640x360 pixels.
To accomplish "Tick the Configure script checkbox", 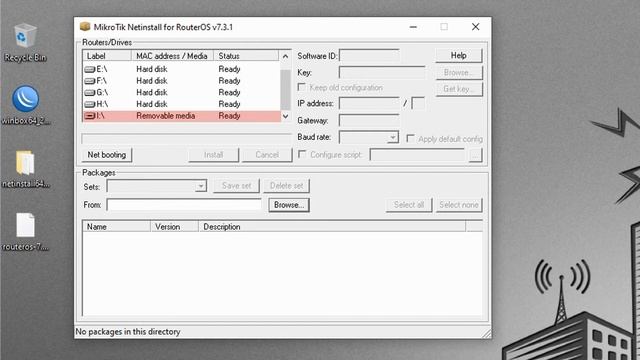I will (x=302, y=154).
